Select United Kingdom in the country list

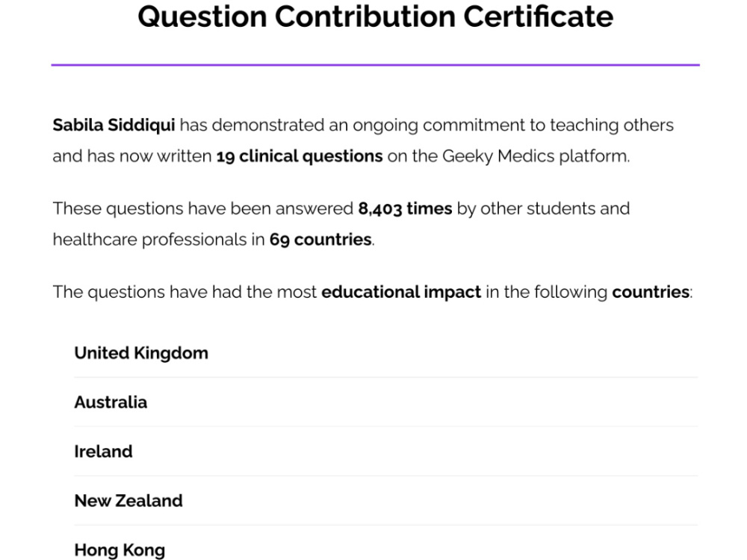point(141,353)
